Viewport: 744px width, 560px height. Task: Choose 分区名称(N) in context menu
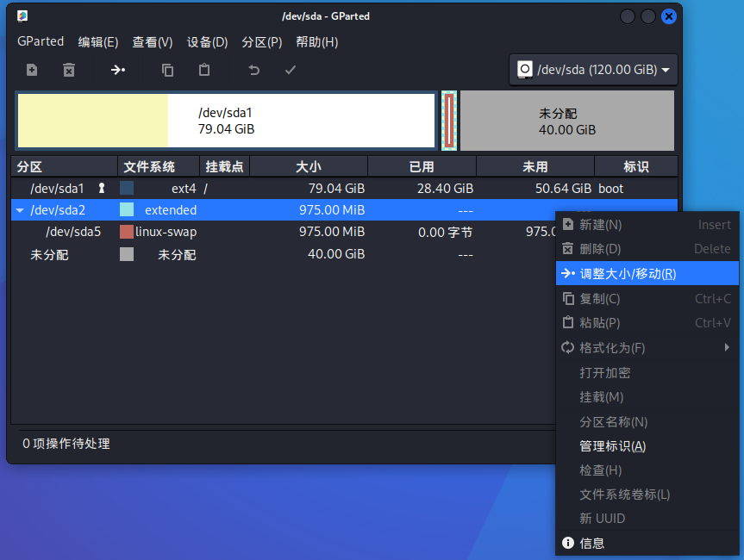[x=647, y=422]
